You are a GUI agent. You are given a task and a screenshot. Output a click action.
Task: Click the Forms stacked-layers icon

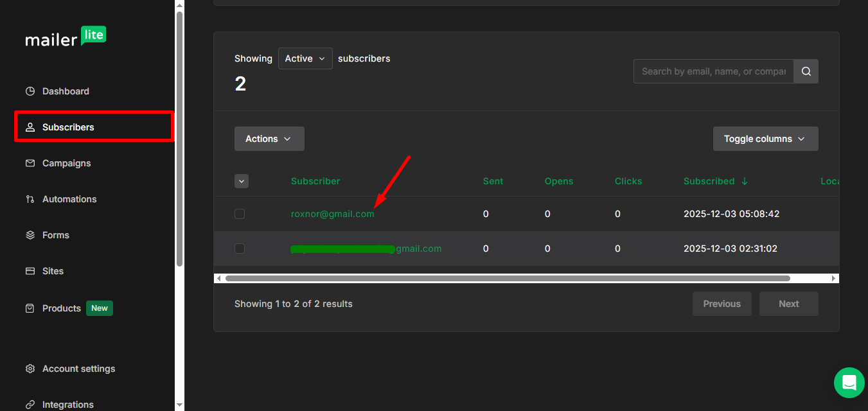pos(30,235)
